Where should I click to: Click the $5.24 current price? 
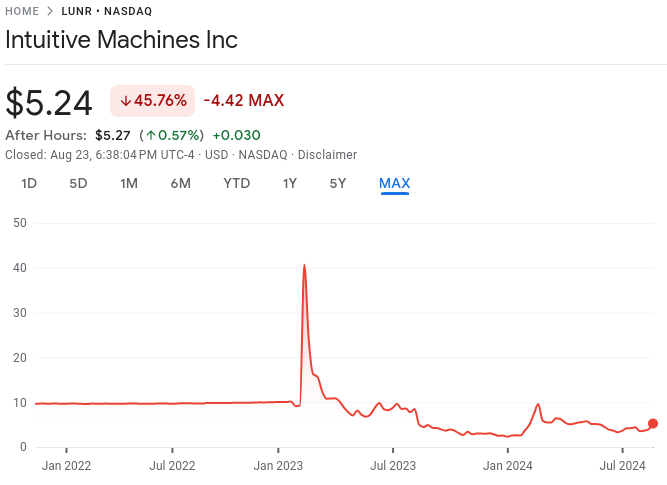tap(49, 103)
